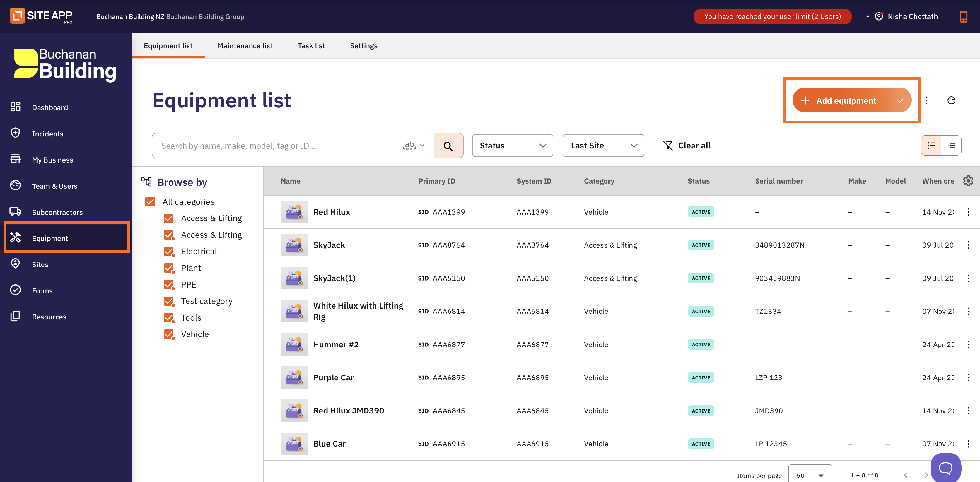Switch to Task list tab

tap(311, 46)
